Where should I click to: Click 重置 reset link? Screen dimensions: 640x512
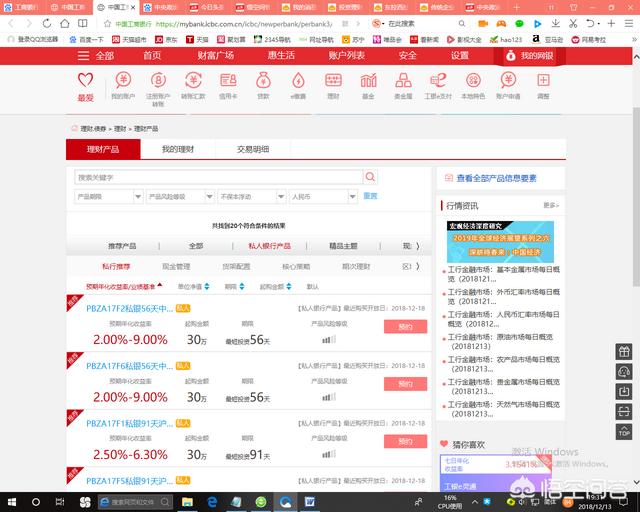[370, 196]
